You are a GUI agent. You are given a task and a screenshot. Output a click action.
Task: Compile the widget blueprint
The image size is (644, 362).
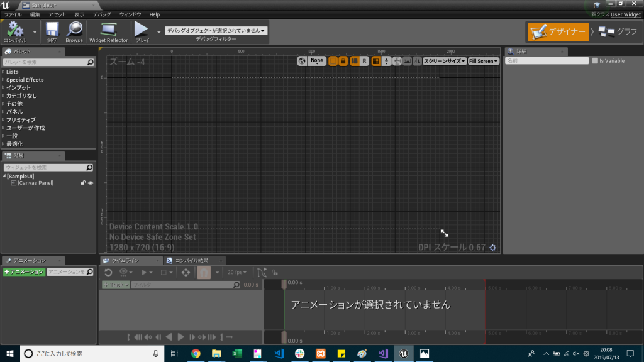[x=16, y=30]
